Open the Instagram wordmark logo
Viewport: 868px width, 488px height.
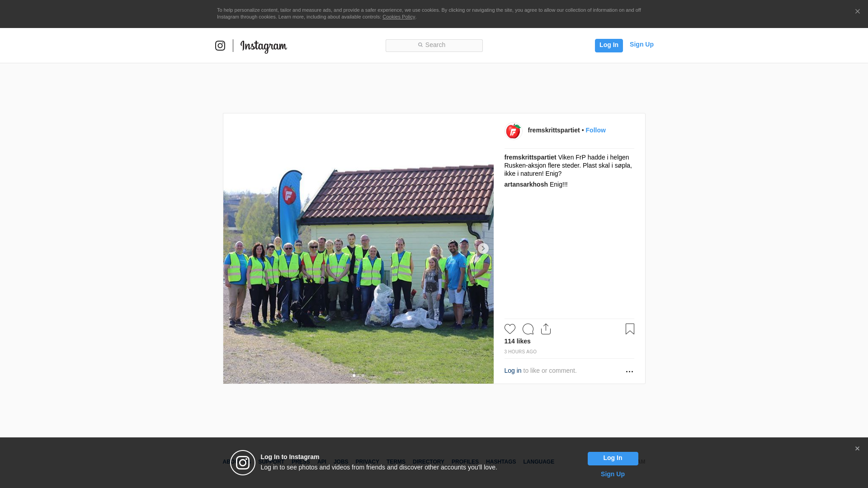[264, 47]
